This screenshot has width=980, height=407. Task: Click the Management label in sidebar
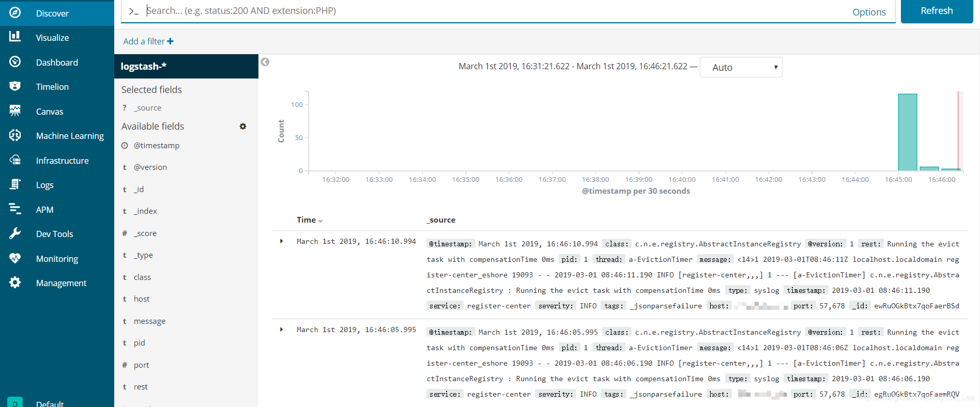[x=61, y=283]
